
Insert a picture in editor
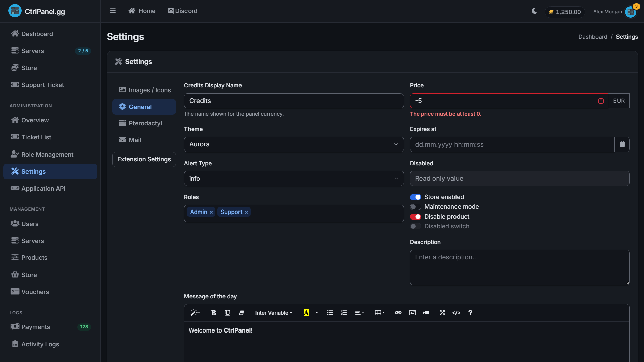[412, 313]
